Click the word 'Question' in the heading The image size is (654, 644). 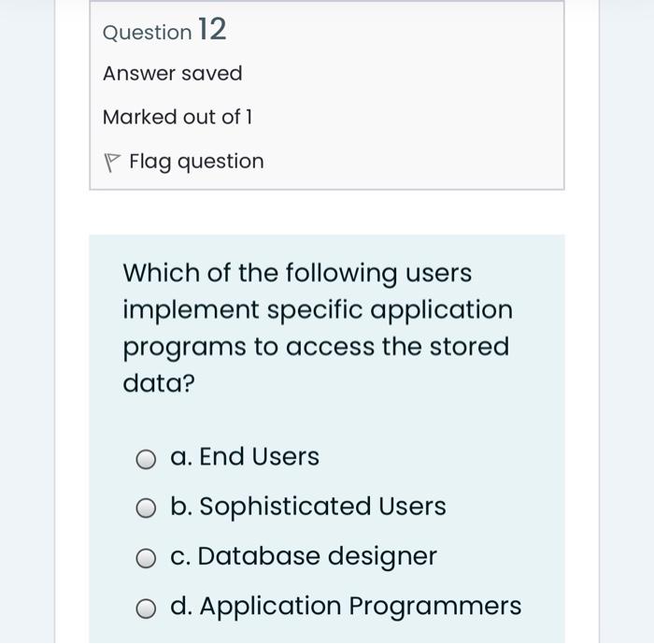(147, 33)
